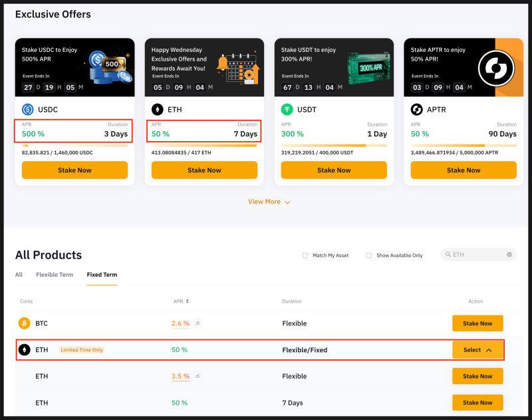Click the large APTR logo on the banner
This screenshot has height=420, width=532.
[496, 69]
